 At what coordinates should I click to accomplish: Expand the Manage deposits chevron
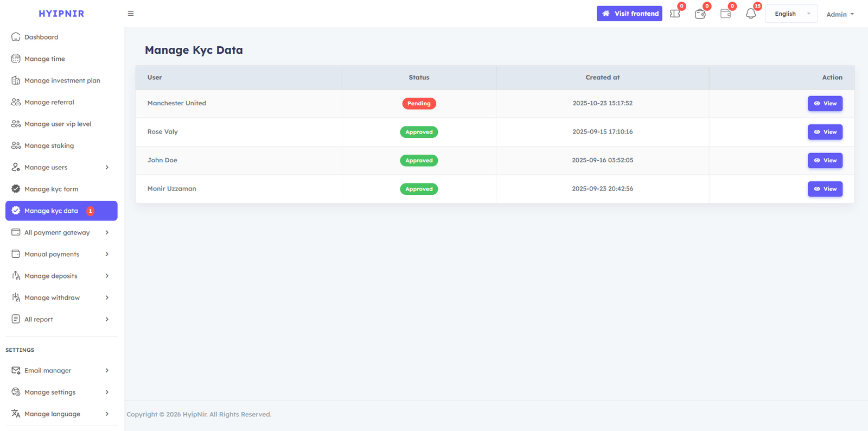tap(107, 276)
